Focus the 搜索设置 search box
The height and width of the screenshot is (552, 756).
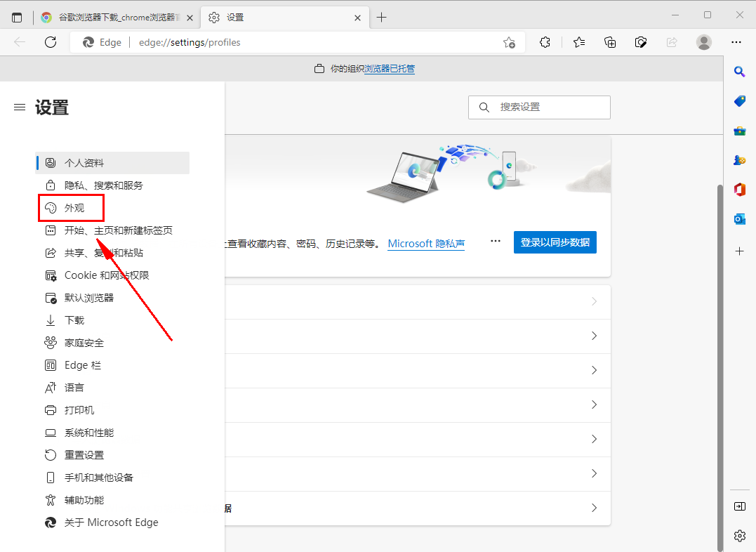coord(539,107)
